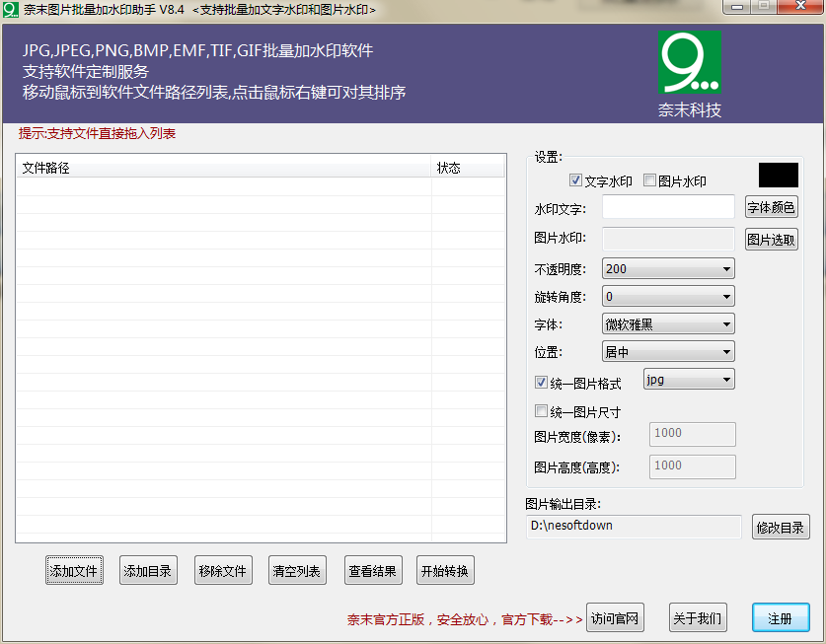Click 清空列表 to clear the file list
This screenshot has width=826, height=644.
297,569
